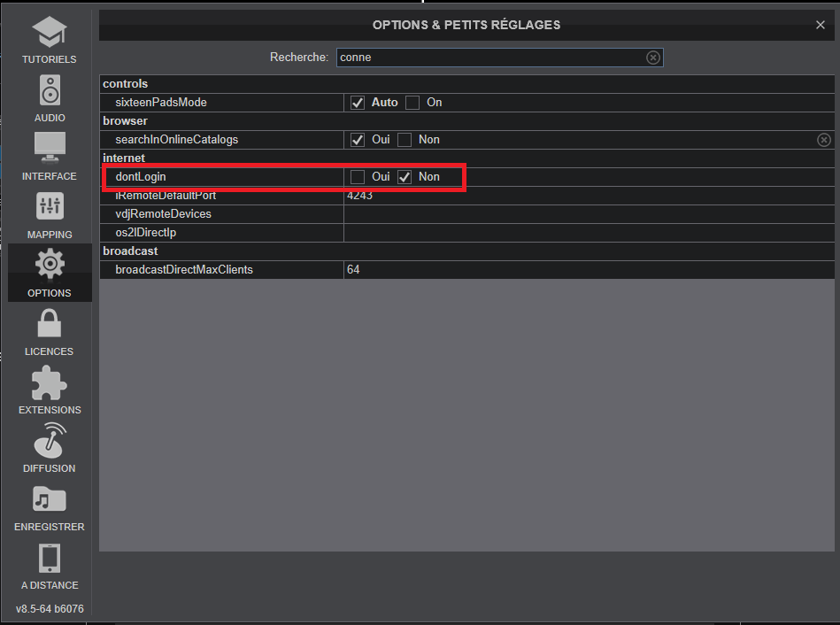Open the Tutoriels graduation cap icon
Image resolution: width=840 pixels, height=625 pixels.
click(50, 35)
